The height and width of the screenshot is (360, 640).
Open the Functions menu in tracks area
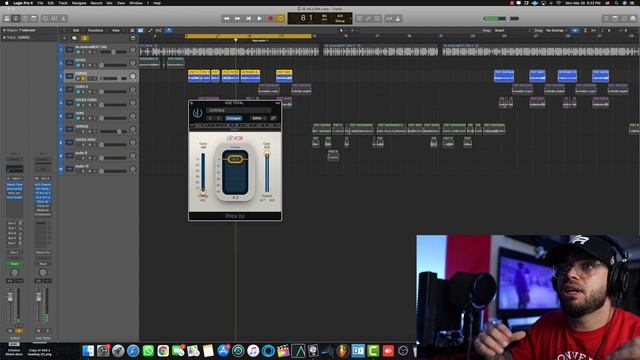[x=96, y=30]
